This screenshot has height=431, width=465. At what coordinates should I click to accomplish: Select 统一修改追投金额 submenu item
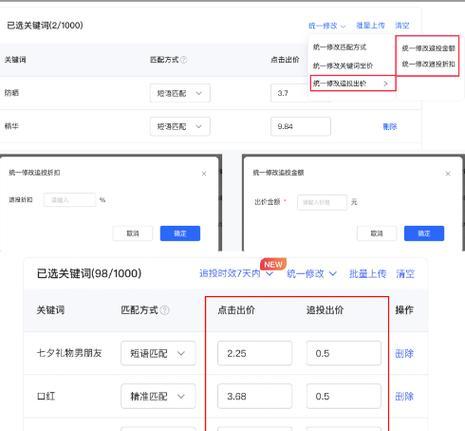(x=428, y=48)
